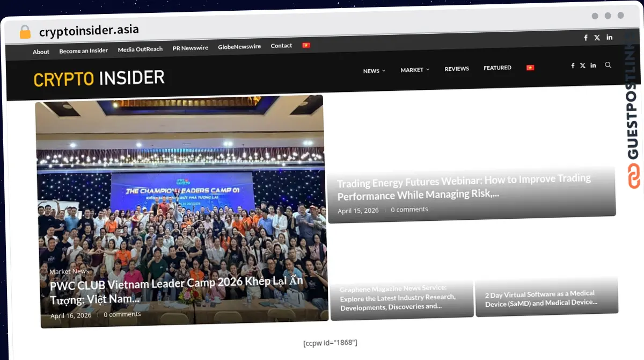
Task: Click the Crypto Insider logo
Action: tap(99, 78)
